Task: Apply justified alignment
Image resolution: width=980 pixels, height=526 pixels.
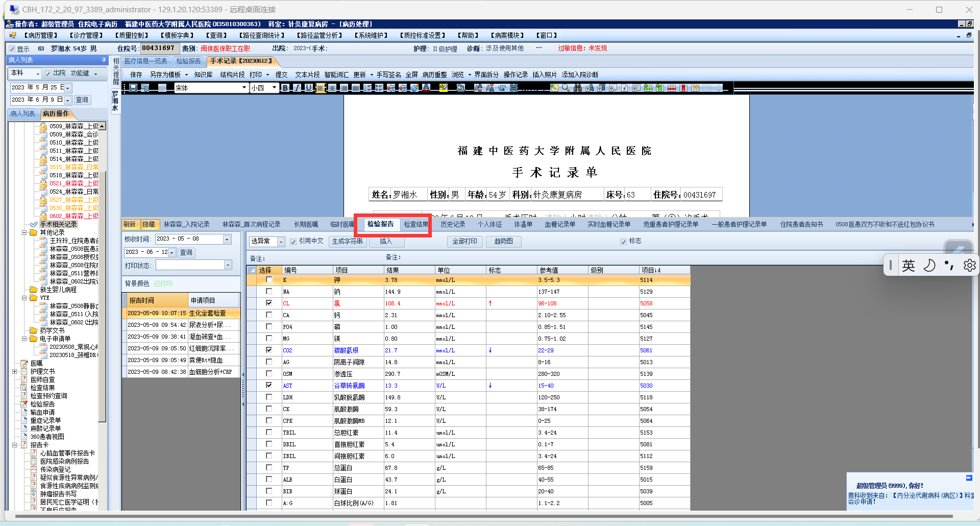Action: point(356,88)
